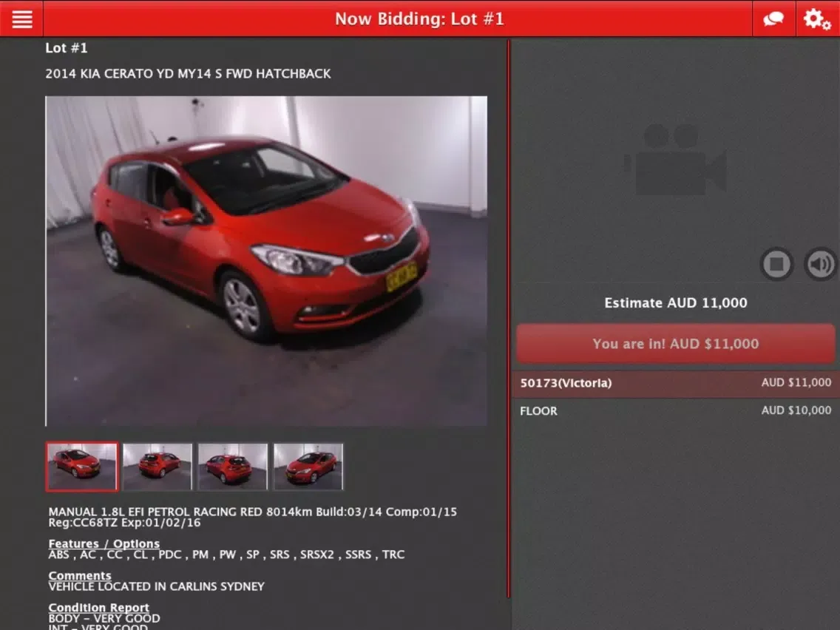Screen dimensions: 840x630
Task: Select the second rear-view car thumbnail
Action: [157, 467]
